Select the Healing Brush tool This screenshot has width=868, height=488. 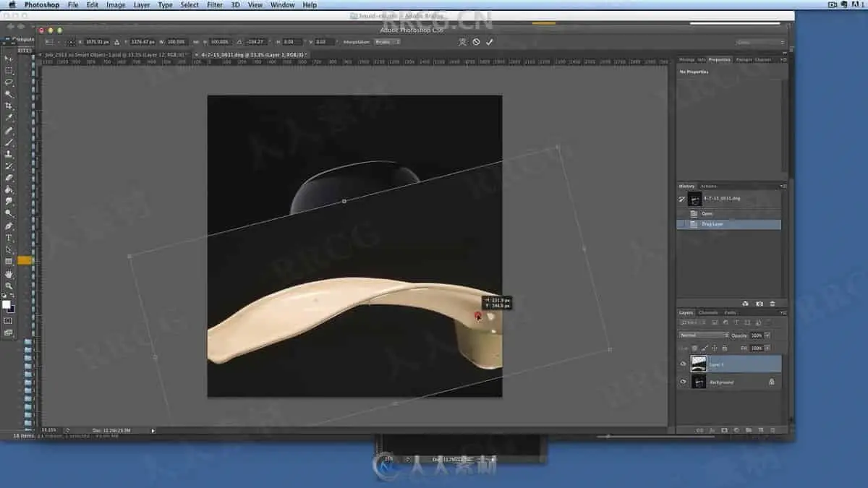[x=9, y=131]
